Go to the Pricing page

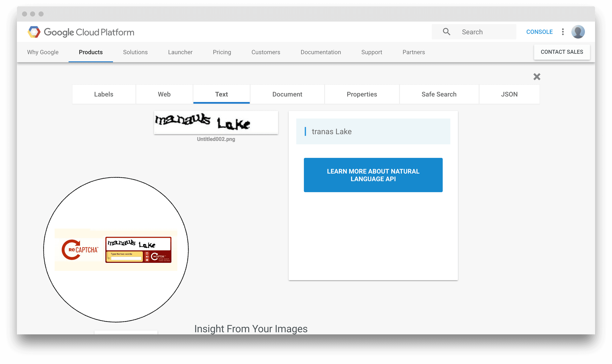tap(222, 52)
